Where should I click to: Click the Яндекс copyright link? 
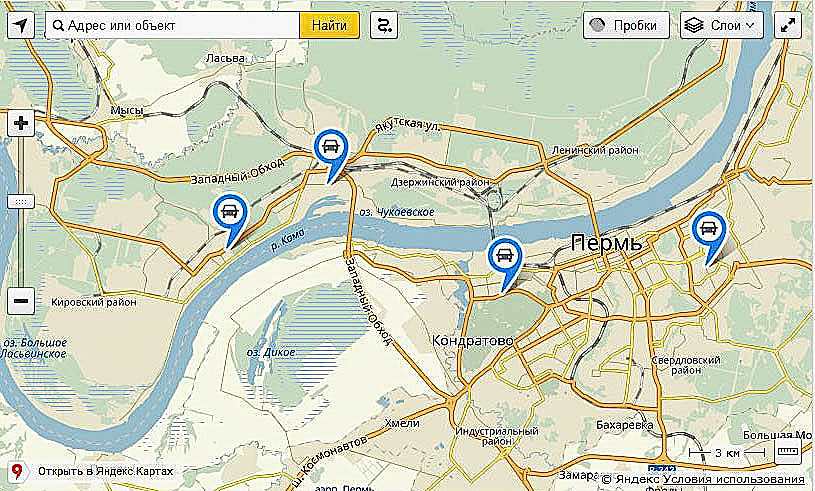(x=632, y=479)
